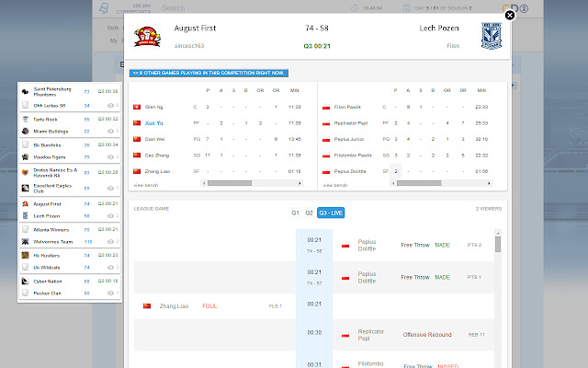Image resolution: width=588 pixels, height=368 pixels.
Task: Open manager sinceac163's link
Action: (x=189, y=46)
